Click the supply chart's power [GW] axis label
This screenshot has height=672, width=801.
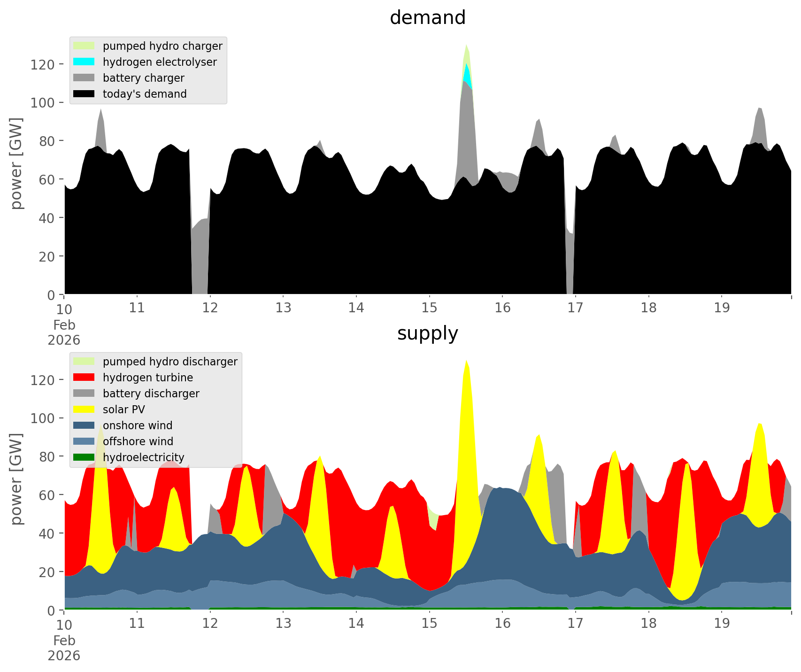coord(16,479)
